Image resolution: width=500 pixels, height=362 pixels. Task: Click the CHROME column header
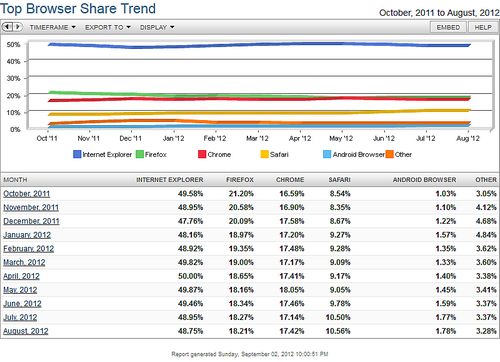point(290,180)
